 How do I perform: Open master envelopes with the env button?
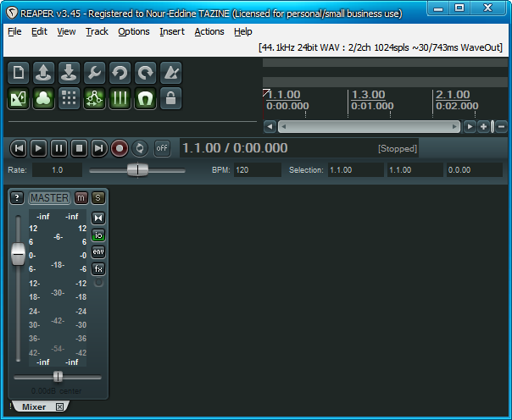[x=98, y=252]
